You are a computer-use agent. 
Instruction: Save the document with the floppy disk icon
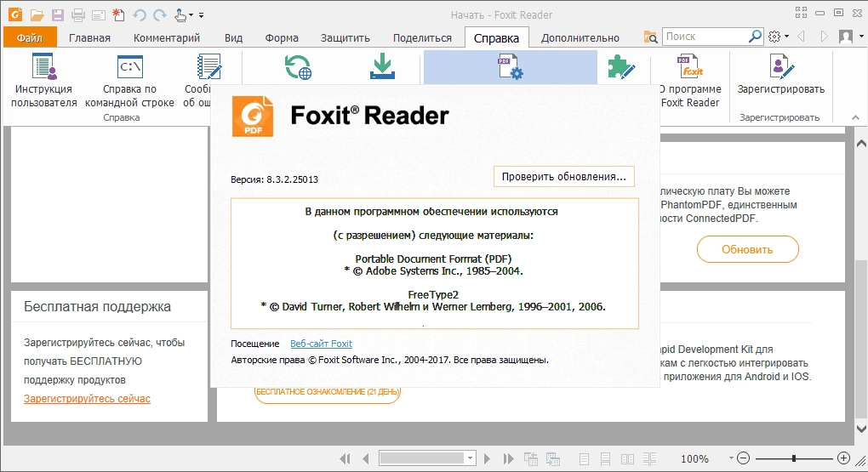(58, 15)
